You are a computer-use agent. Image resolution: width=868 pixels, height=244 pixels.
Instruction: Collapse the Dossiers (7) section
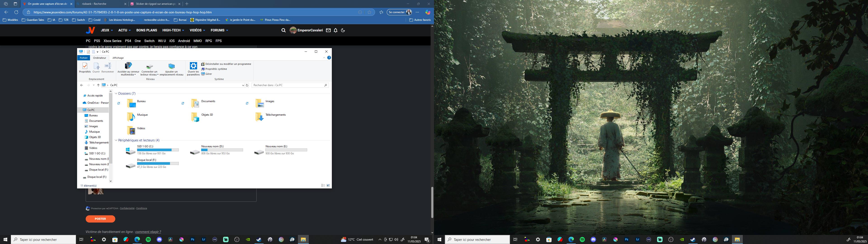116,94
